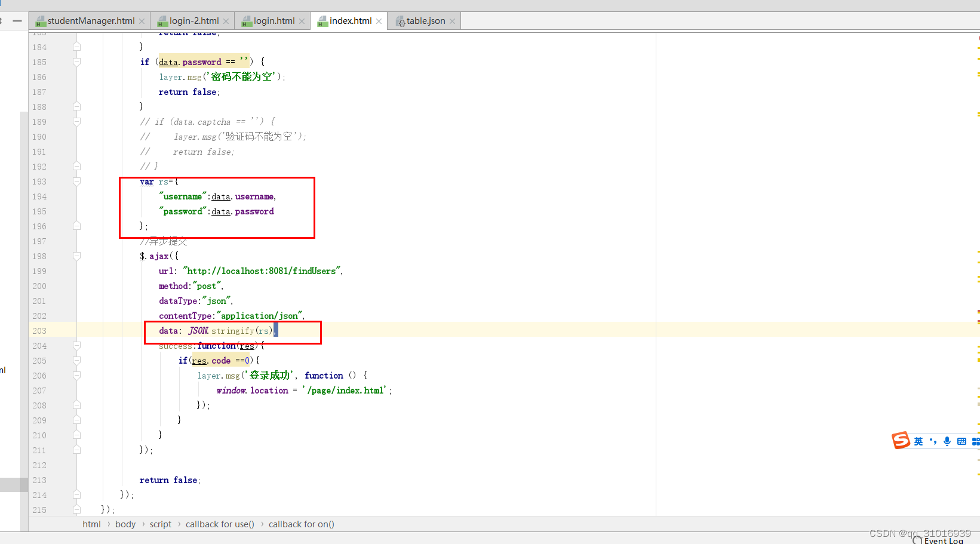Click the method "post" line 200
The image size is (980, 544).
tap(191, 286)
